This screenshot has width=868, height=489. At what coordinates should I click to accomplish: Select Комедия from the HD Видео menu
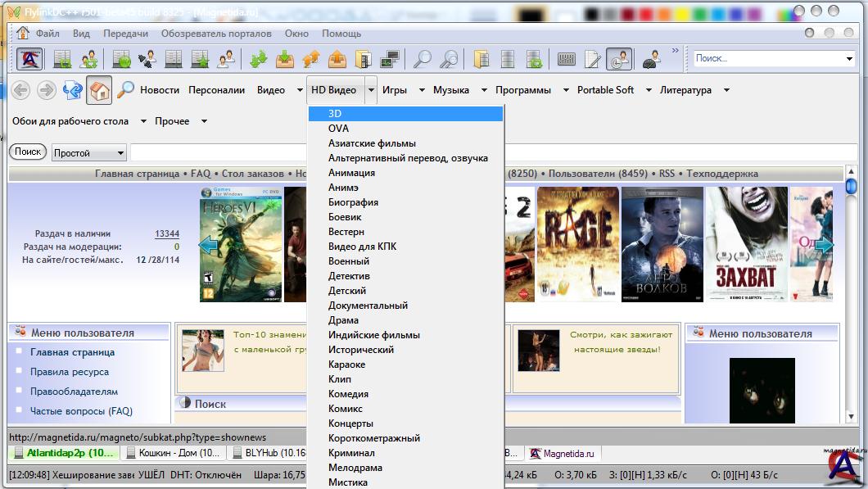[x=348, y=394]
